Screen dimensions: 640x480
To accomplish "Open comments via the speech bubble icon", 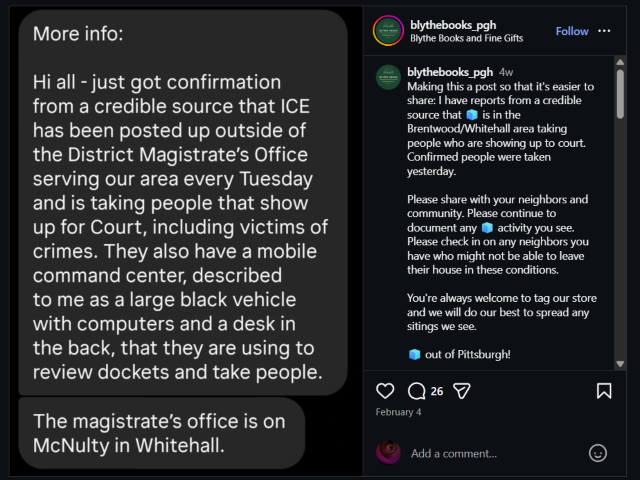I will [416, 391].
